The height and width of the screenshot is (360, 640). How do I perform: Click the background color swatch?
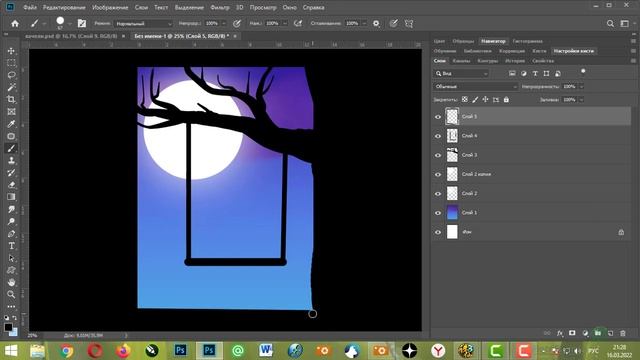(14, 332)
